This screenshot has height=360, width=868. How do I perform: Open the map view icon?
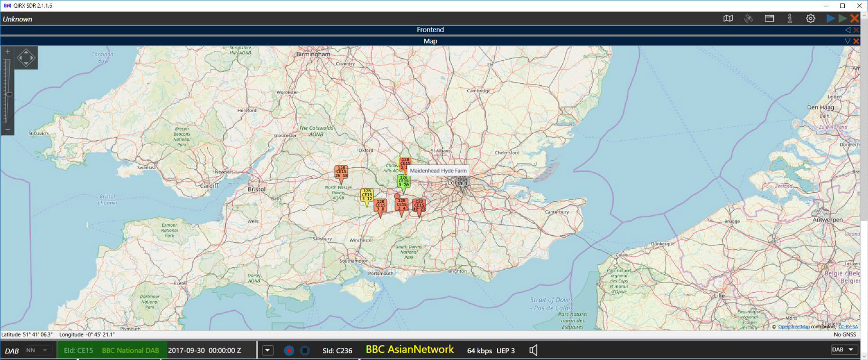pyautogui.click(x=728, y=18)
